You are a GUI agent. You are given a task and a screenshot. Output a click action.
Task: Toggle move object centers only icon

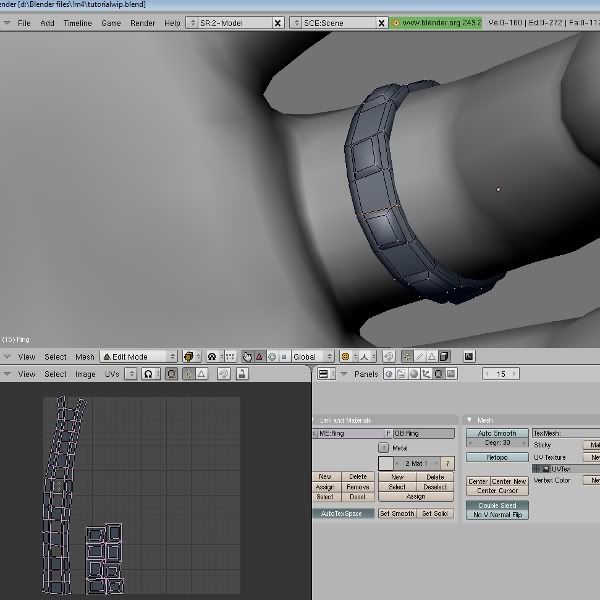click(x=230, y=357)
